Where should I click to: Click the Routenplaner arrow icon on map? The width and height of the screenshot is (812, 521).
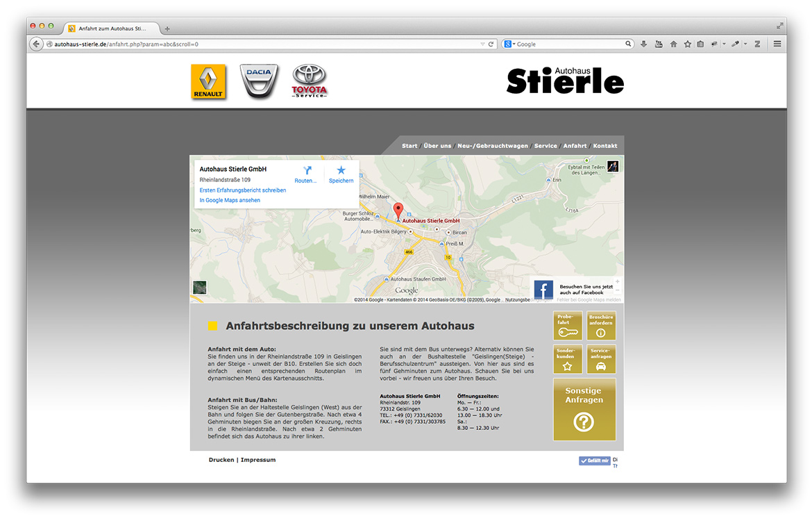[307, 170]
